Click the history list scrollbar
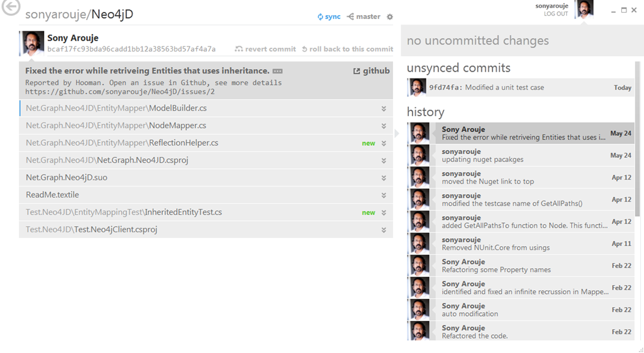The width and height of the screenshot is (644, 353). coord(637,138)
